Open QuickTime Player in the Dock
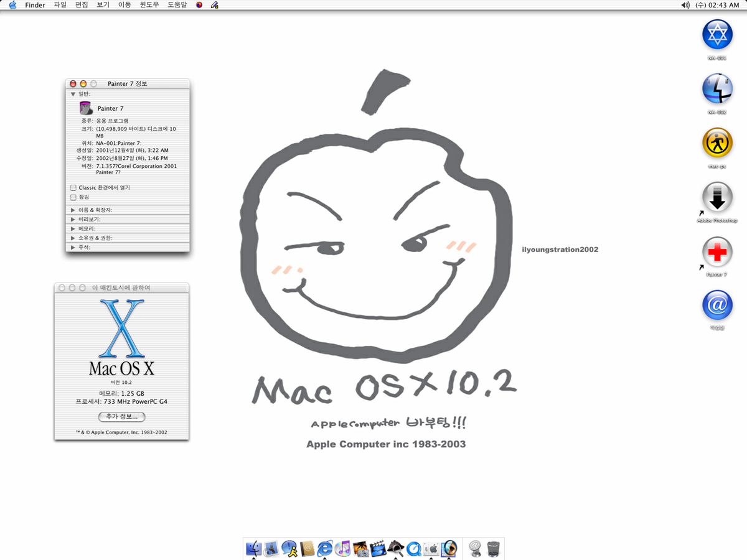 (x=413, y=548)
